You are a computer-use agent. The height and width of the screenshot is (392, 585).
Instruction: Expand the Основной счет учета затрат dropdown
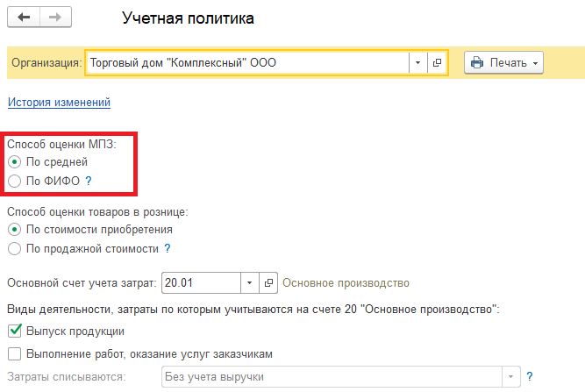click(249, 283)
